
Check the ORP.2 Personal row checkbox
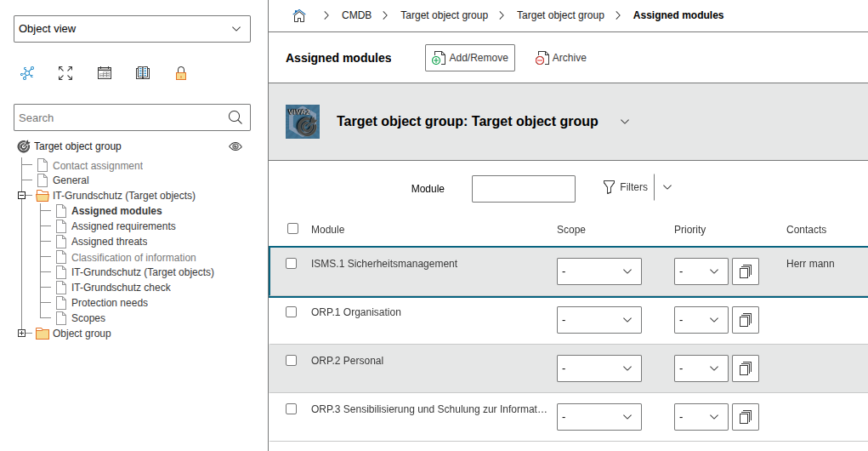click(292, 361)
